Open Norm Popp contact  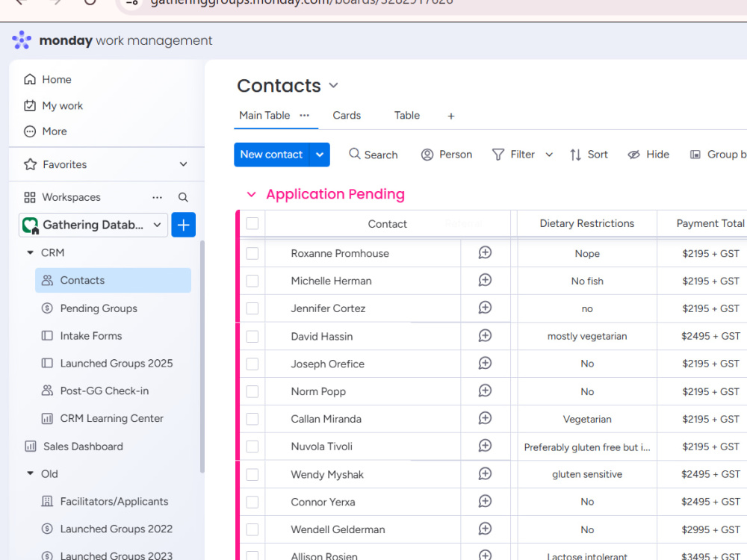click(x=318, y=392)
